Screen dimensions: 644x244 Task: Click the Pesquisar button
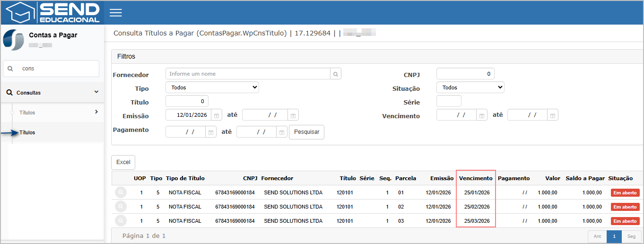click(306, 132)
